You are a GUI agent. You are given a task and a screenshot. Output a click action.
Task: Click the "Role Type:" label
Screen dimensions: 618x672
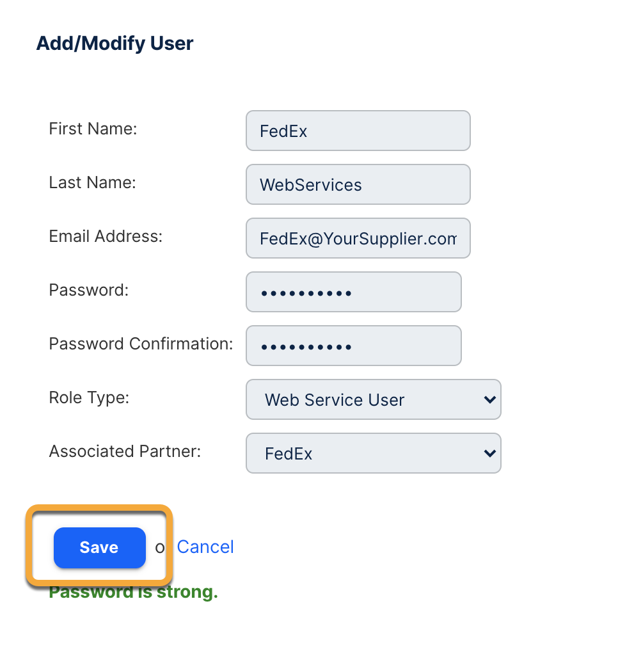(x=89, y=398)
